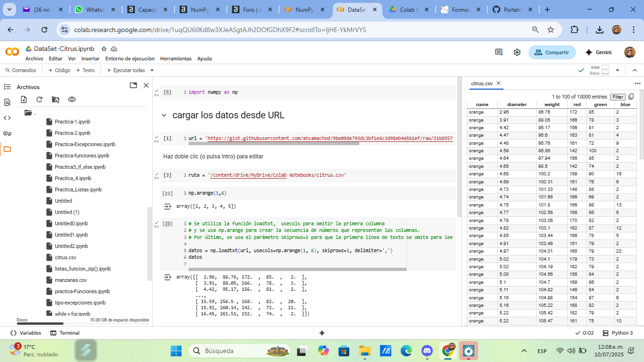Open the code snippets sidebar icon
This screenshot has width=644, height=362.
point(7,118)
